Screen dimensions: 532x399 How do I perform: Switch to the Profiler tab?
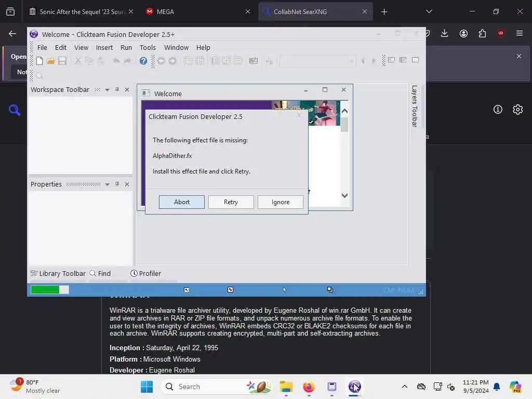point(145,273)
